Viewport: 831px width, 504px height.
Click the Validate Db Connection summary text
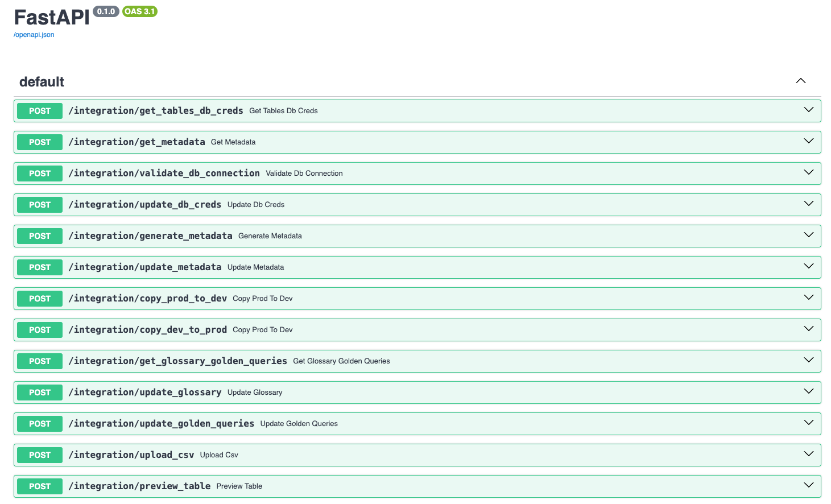tap(304, 173)
